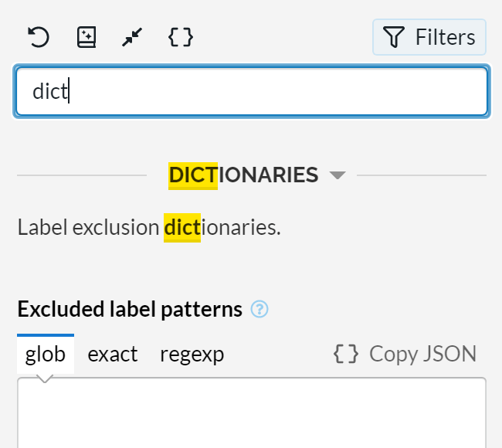The height and width of the screenshot is (448, 502).
Task: Focus the search field containing 'dict'
Action: click(x=252, y=91)
